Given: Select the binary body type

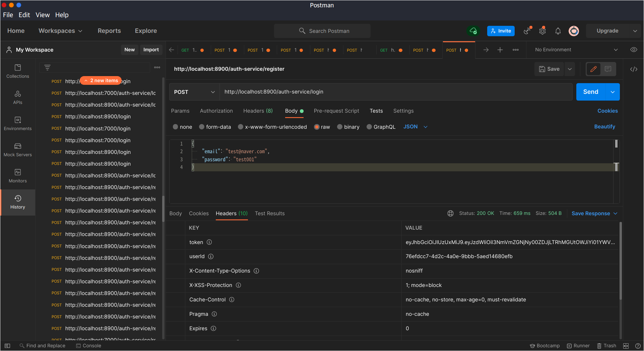Looking at the screenshot, I should [348, 127].
